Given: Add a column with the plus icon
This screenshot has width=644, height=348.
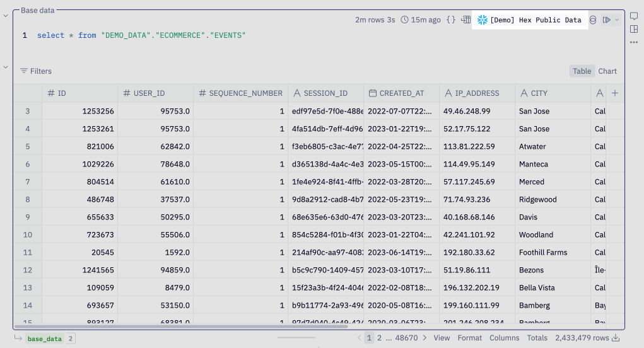Looking at the screenshot, I should click(x=615, y=93).
